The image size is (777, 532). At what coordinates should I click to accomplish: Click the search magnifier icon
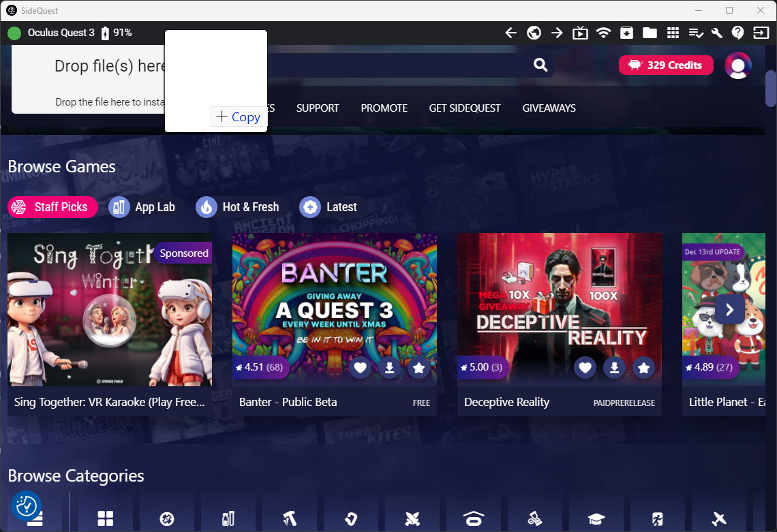(540, 65)
